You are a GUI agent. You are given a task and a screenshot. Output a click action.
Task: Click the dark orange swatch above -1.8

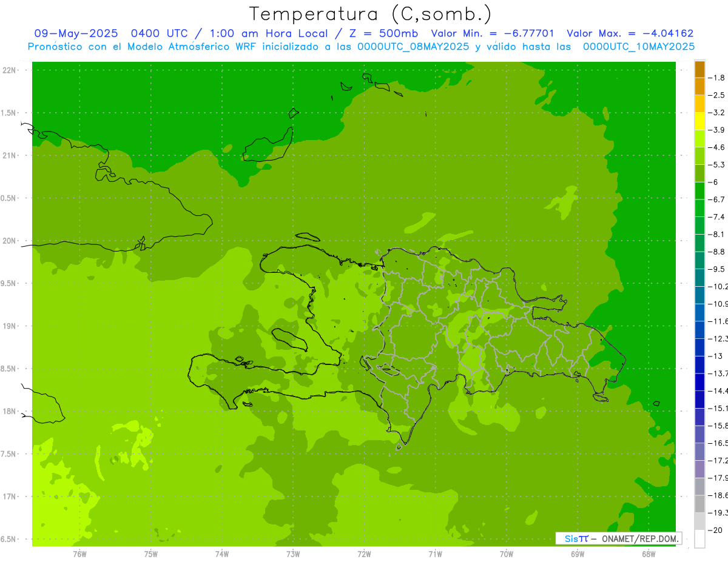[699, 69]
